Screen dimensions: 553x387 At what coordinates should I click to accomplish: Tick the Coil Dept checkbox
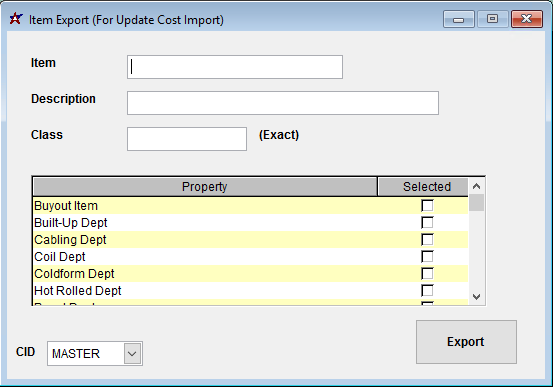click(427, 256)
